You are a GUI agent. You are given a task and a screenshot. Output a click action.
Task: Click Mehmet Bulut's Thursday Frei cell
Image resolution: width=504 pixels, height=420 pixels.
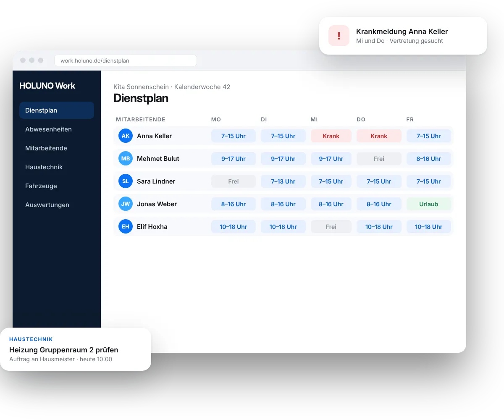click(x=379, y=159)
